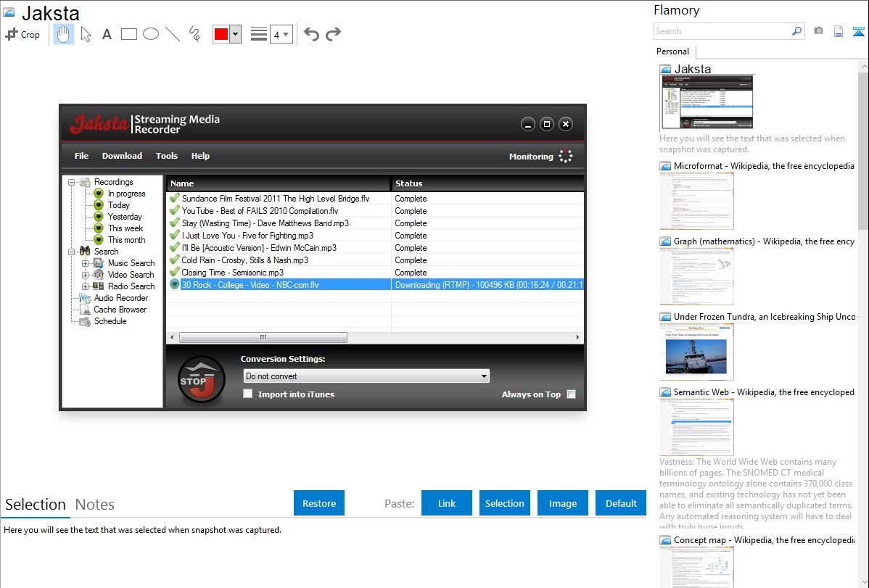Toggle the Always on Top checkbox

572,394
